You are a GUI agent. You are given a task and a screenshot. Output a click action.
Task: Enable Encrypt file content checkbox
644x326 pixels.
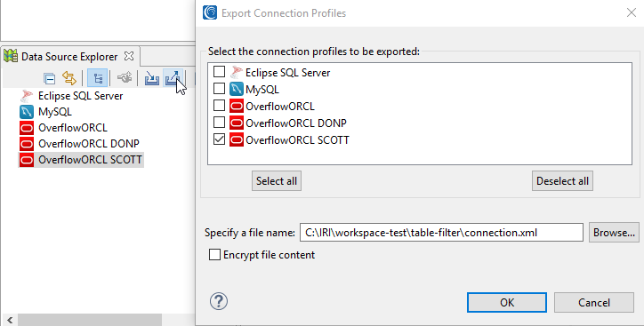(214, 254)
